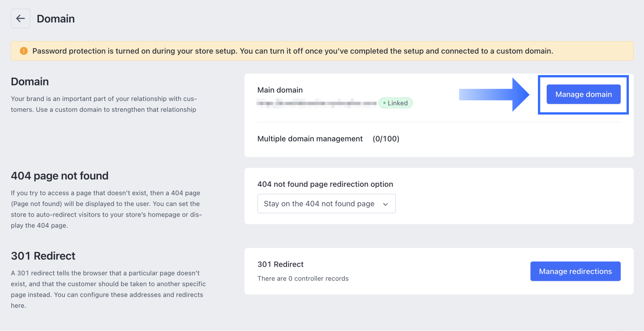Click the Manage domain button
Image resolution: width=644 pixels, height=331 pixels.
(x=583, y=94)
